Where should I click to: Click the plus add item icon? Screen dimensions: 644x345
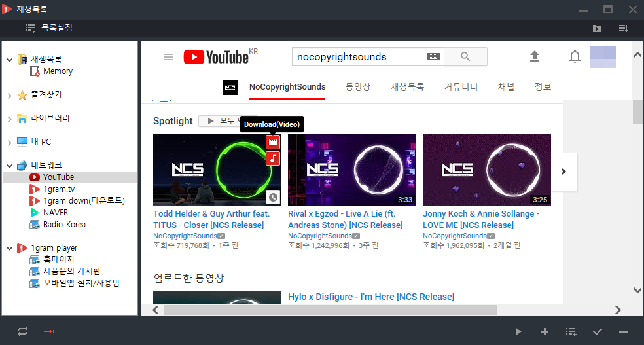[x=545, y=331]
